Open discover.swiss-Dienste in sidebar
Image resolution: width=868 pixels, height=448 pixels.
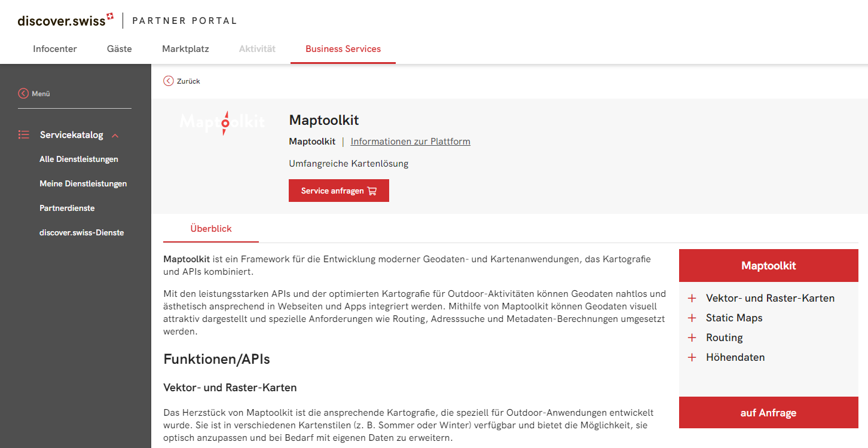[82, 232]
